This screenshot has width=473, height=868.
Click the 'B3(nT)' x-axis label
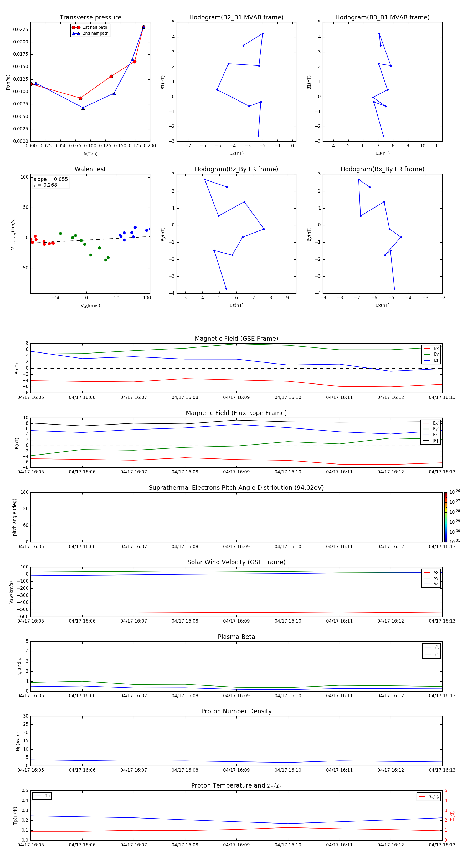tap(382, 154)
